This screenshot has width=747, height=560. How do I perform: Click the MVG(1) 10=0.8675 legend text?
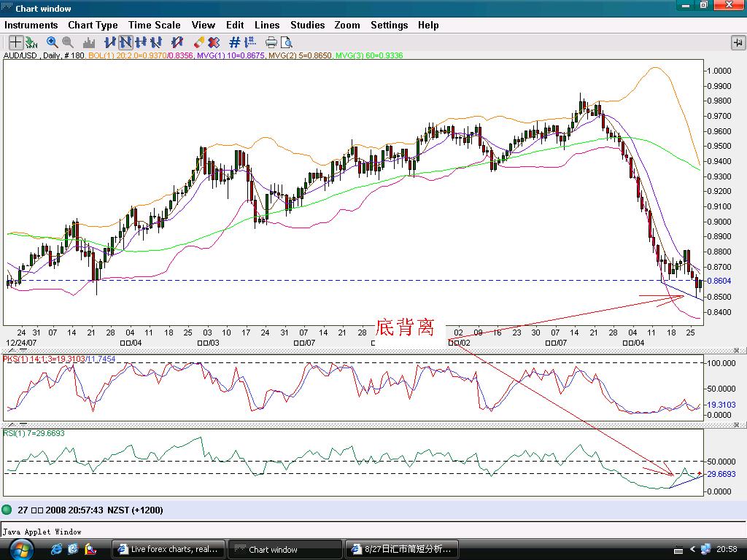[x=231, y=55]
